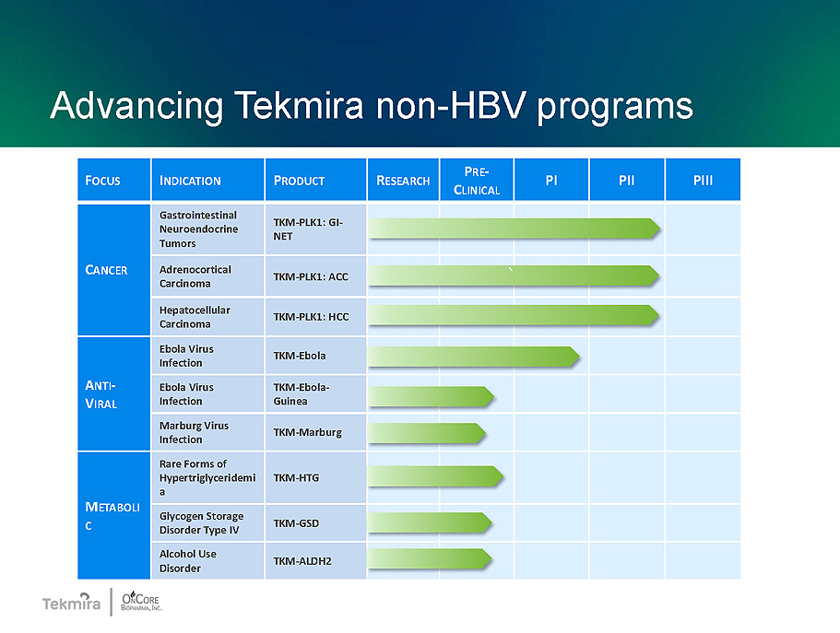Select product 'TKM-Marburg'
Image resolution: width=840 pixels, height=633 pixels.
coord(316,432)
